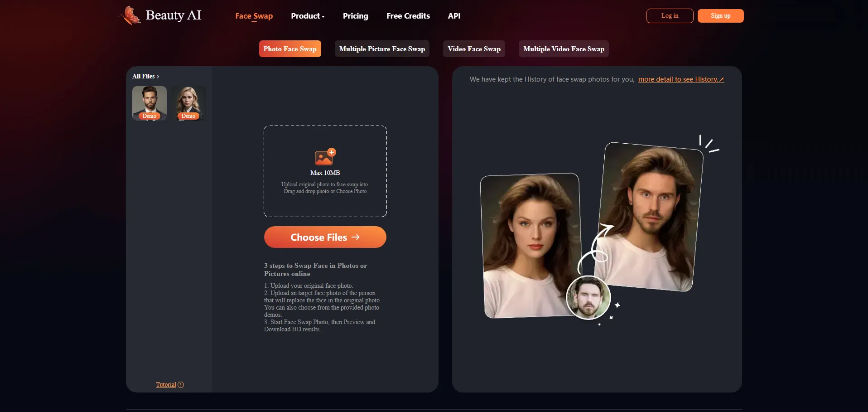Screen dimensions: 868x412
Task: Select the Photo Face Swap tab
Action: pyautogui.click(x=290, y=49)
